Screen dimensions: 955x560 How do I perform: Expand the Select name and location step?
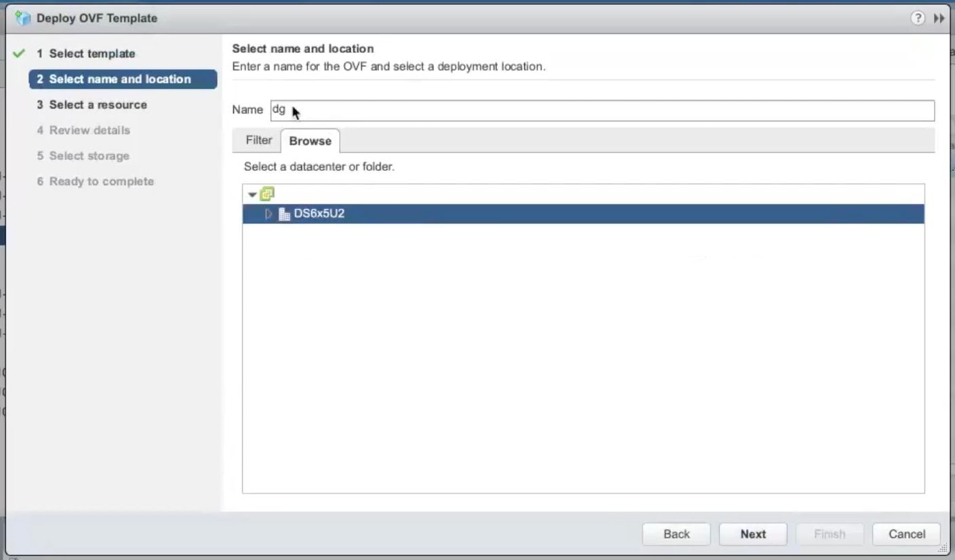click(x=115, y=79)
